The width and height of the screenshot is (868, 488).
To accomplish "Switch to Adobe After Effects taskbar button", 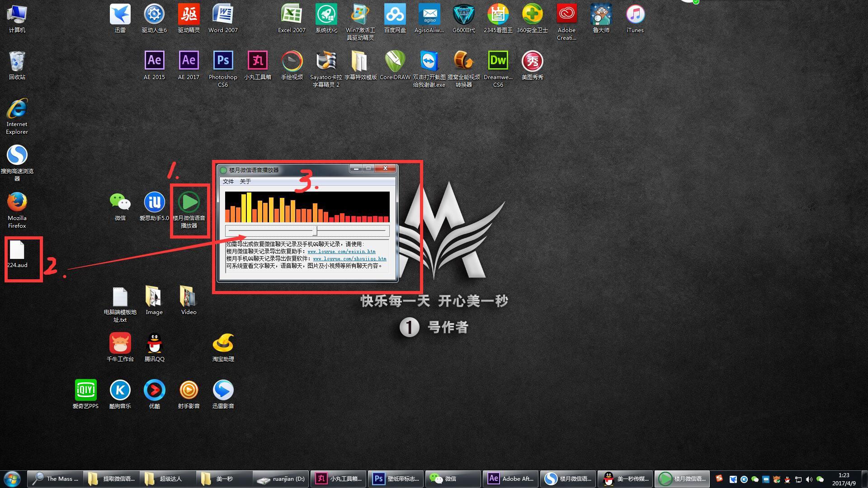I will pos(511,479).
